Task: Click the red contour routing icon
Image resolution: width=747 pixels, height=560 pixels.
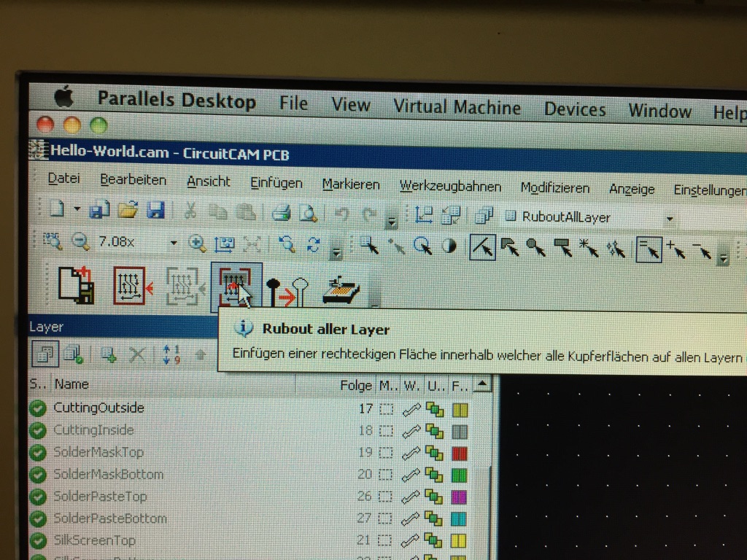Action: [133, 286]
